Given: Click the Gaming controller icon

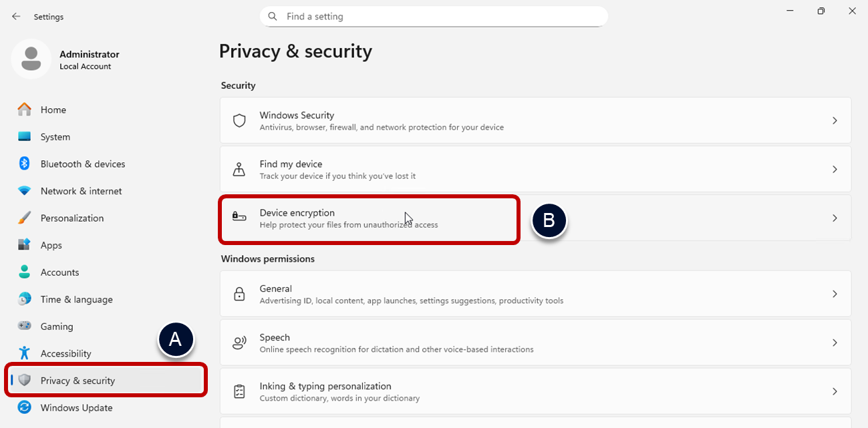Looking at the screenshot, I should [x=25, y=327].
